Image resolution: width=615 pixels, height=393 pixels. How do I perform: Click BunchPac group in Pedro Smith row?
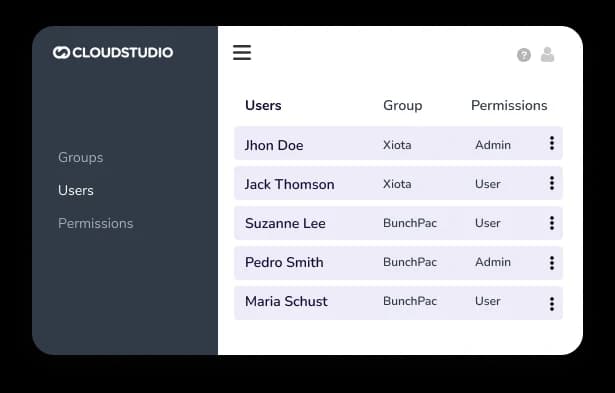(410, 262)
